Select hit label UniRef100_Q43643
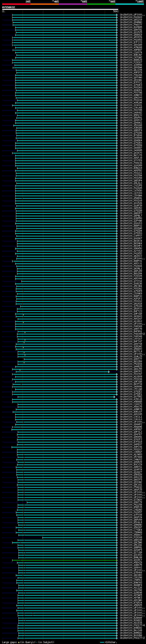The height and width of the screenshot is (644, 146). click(x=131, y=316)
